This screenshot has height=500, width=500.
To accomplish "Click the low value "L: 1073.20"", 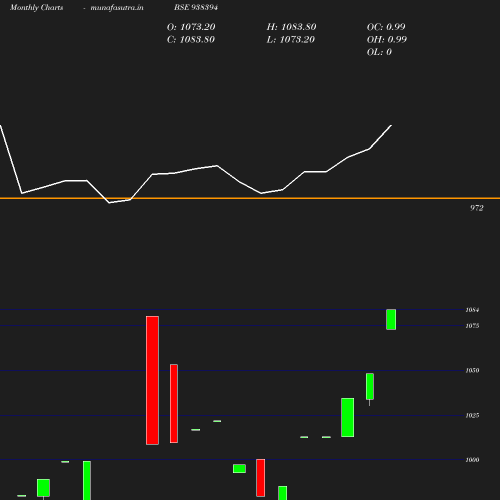I will (291, 40).
